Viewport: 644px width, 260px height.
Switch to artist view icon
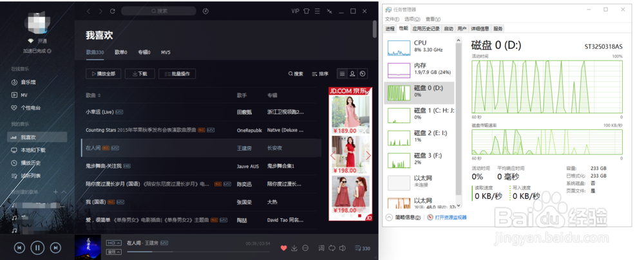click(x=352, y=74)
